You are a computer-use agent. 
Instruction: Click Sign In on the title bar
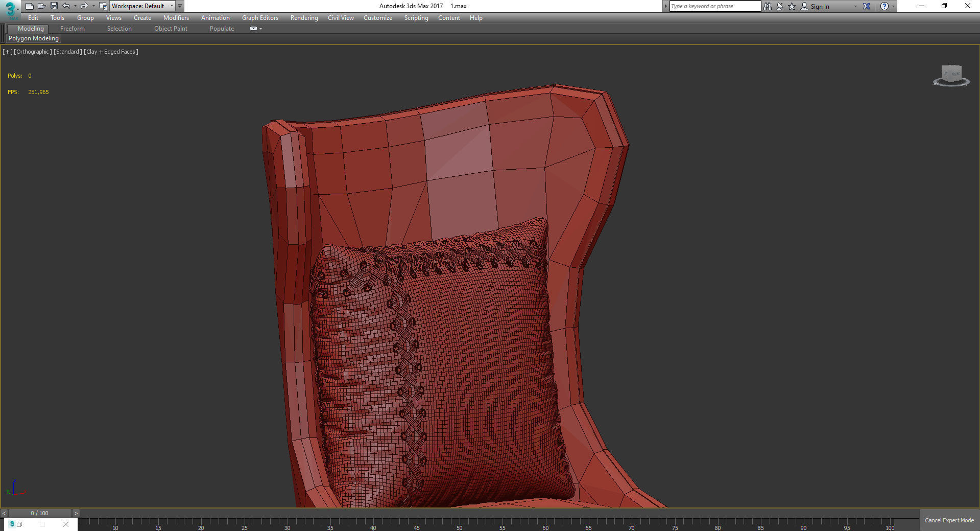coord(819,6)
